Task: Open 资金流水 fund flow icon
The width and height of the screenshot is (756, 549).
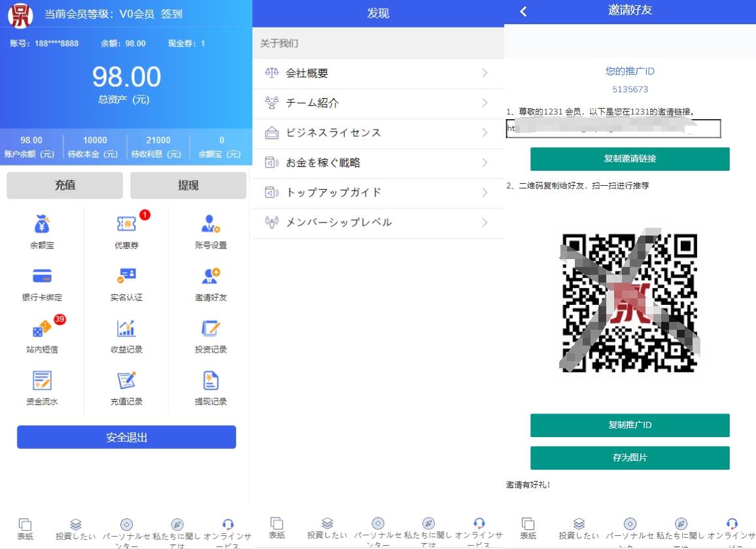Action: [42, 381]
